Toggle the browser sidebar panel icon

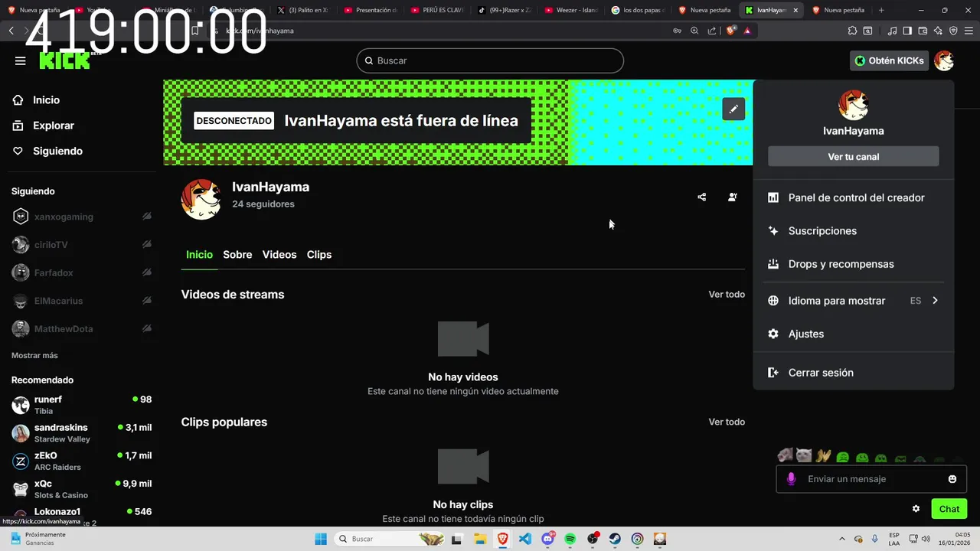907,31
